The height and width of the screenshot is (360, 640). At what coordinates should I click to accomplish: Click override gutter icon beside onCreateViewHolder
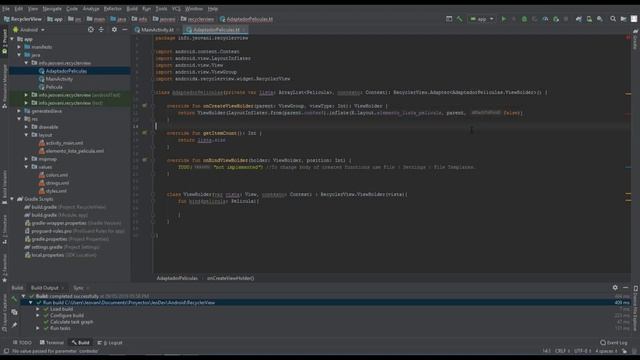tap(144, 106)
